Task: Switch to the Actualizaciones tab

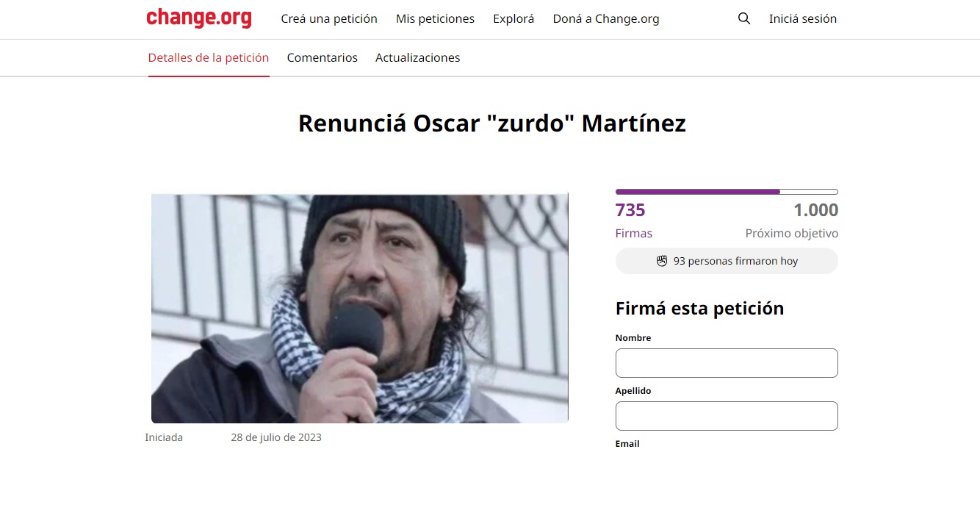Action: pos(418,57)
